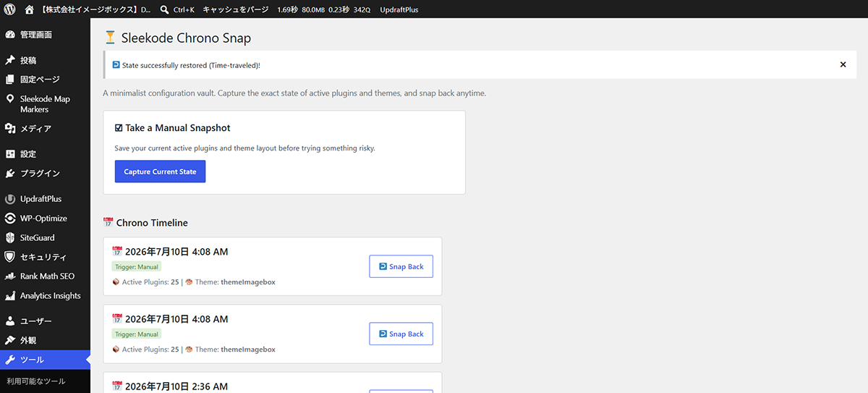The image size is (868, 393).
Task: Click the calendar icon beside Chrono Timeline
Action: 109,223
